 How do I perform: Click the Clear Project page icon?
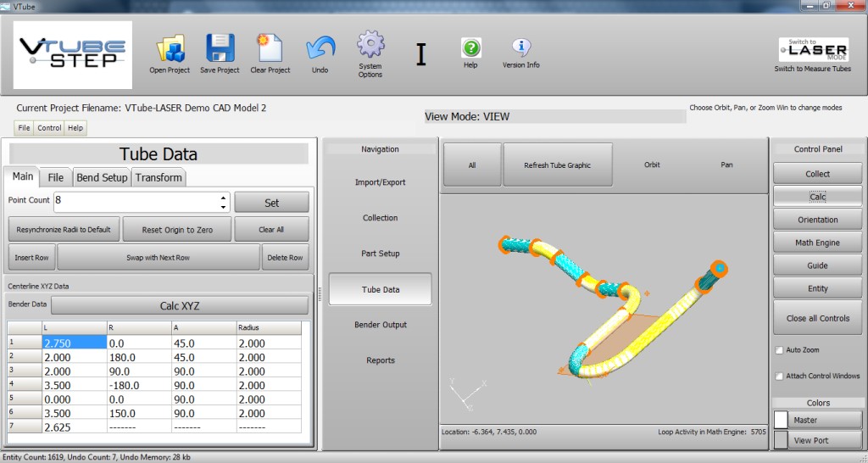[270, 49]
